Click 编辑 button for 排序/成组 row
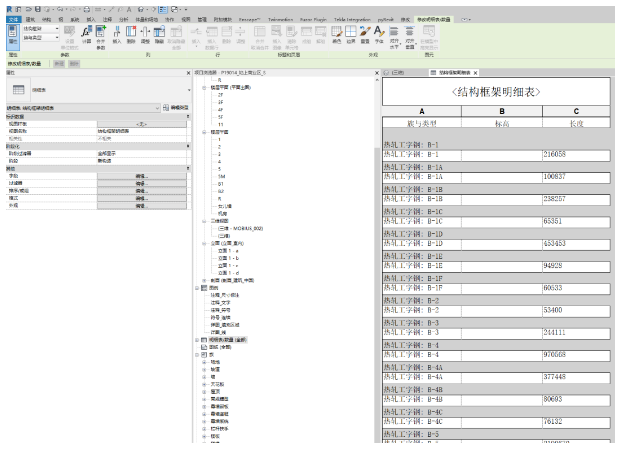The width and height of the screenshot is (624, 451). pyautogui.click(x=142, y=191)
